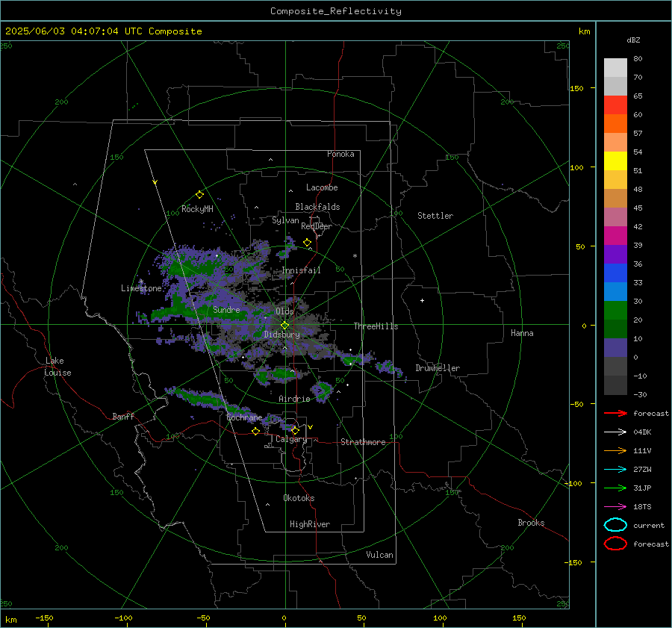The image size is (672, 628).
Task: Click the white asterisk marker southeast of RedDeer
Action: click(x=355, y=256)
